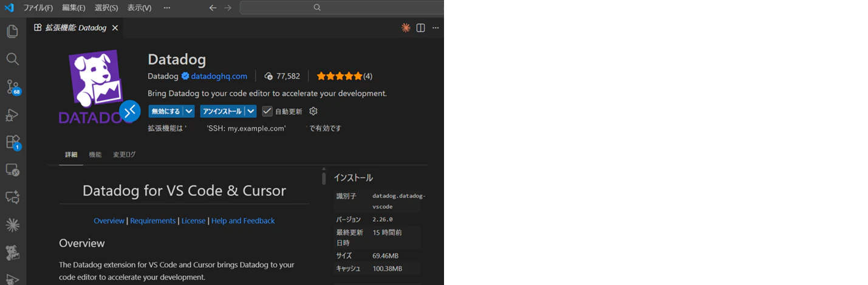Open editor more actions ellipsis
868x285 pixels.
tap(435, 28)
